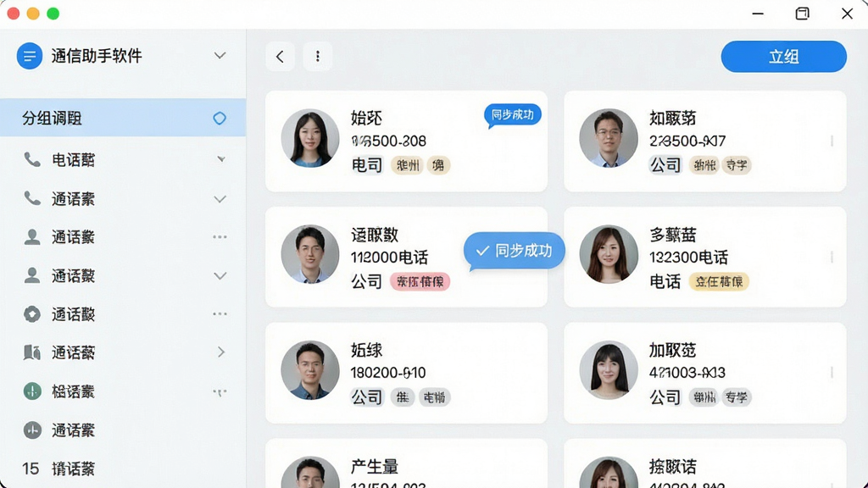Expand the small arrow on first phone row
Screen dimensions: 868x488
[221, 159]
